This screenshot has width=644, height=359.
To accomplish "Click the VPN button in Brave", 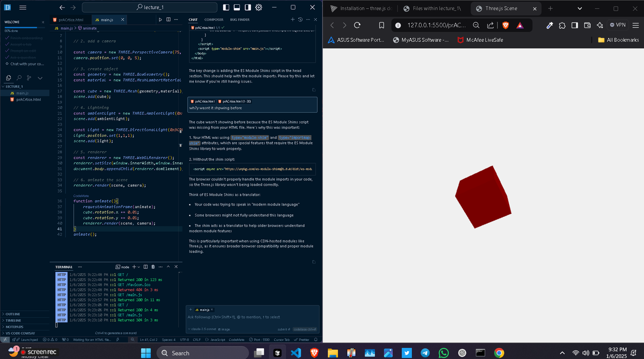I will 617,25.
